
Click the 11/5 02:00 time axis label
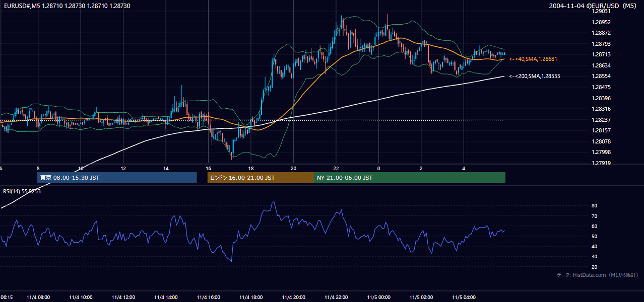421,297
